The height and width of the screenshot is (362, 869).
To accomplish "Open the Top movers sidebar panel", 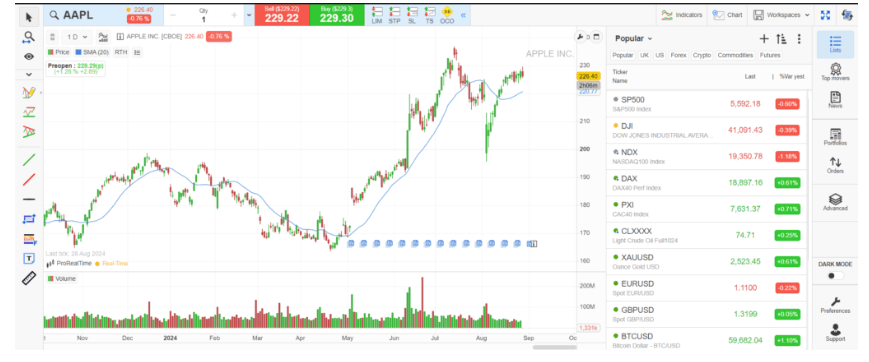I will [836, 72].
